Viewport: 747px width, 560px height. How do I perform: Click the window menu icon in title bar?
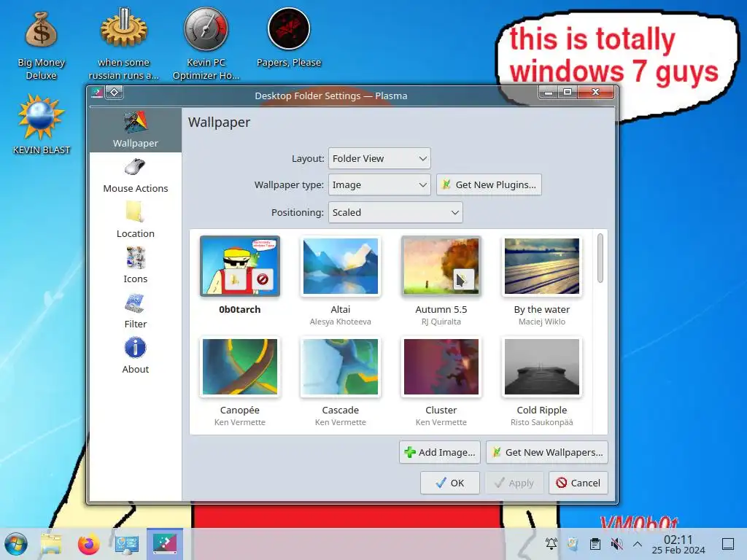[x=97, y=93]
